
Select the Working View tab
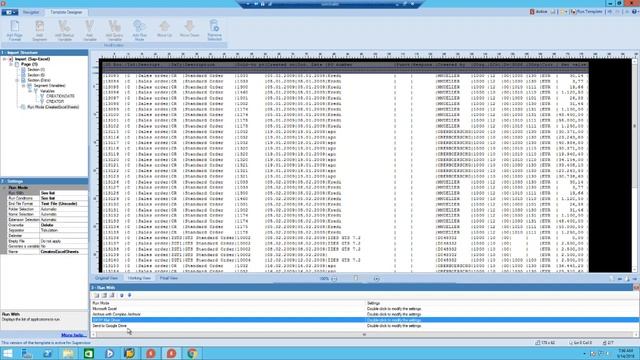[x=139, y=278]
